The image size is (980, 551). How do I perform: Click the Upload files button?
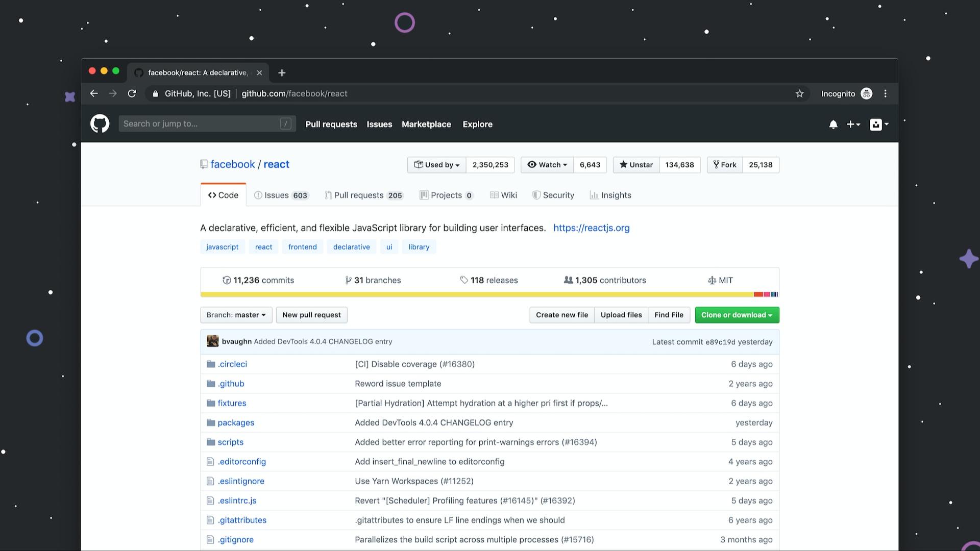click(621, 315)
